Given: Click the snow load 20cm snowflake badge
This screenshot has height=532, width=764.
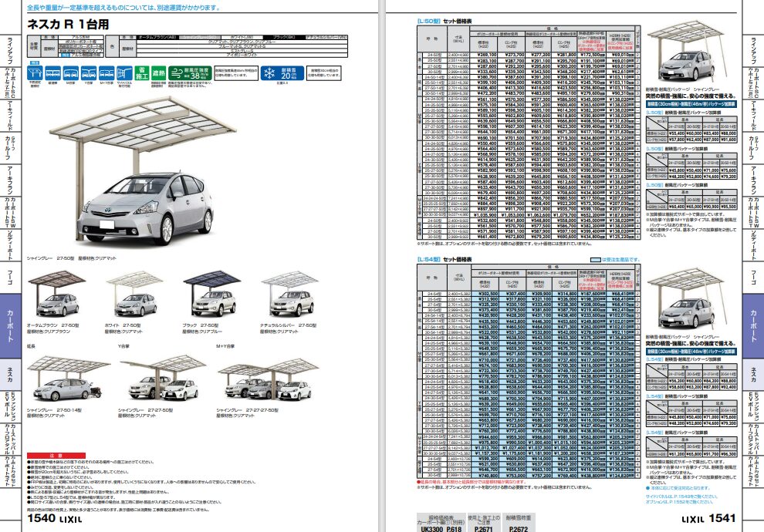Looking at the screenshot, I should click(x=282, y=73).
